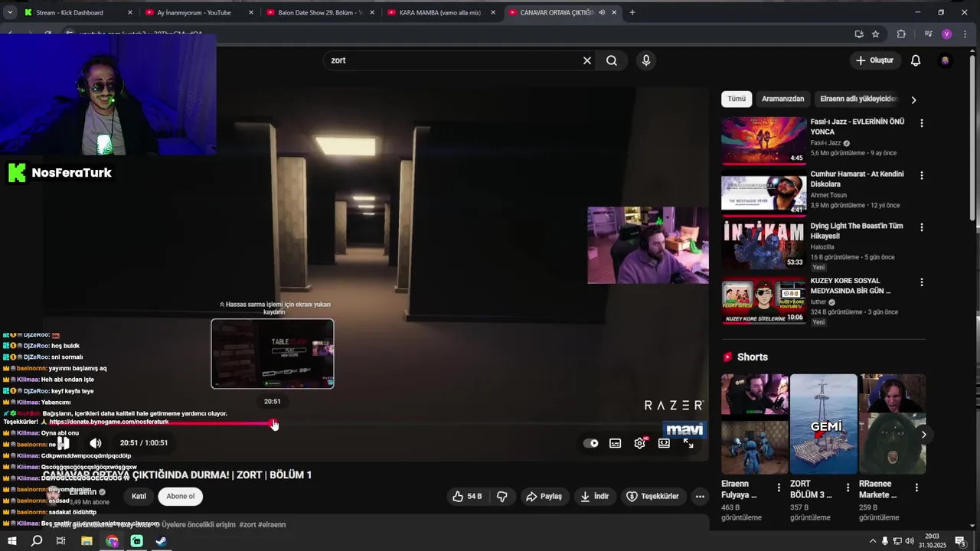Select the Tümü filter chip
This screenshot has width=980, height=551.
pos(737,99)
